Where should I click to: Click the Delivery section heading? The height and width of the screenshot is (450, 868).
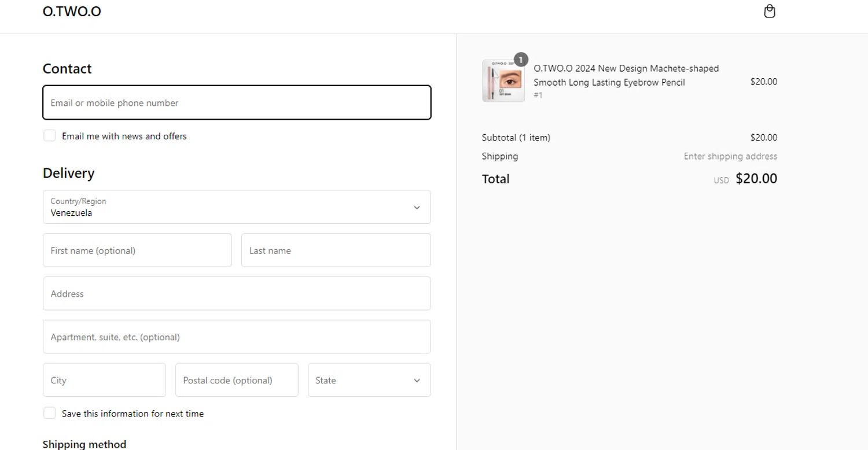click(x=68, y=173)
